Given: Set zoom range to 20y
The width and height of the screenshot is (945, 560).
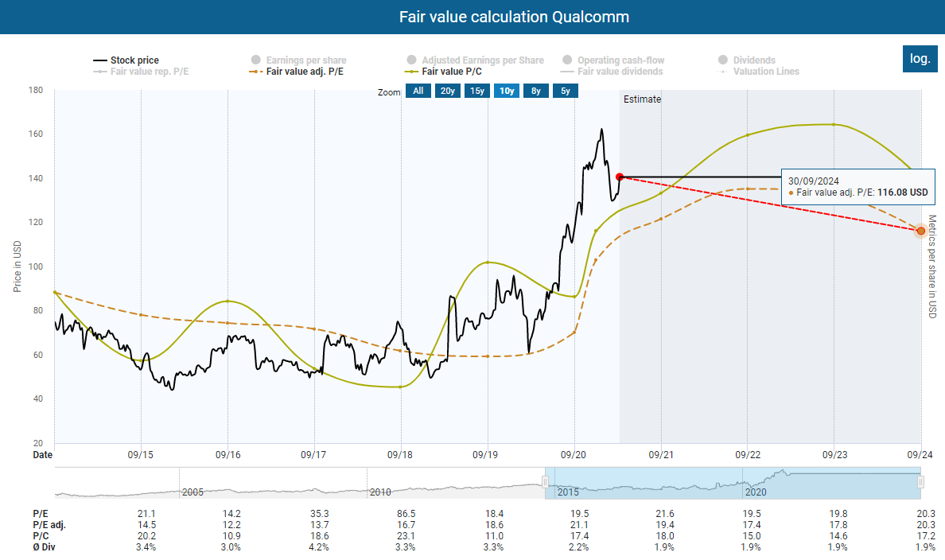Looking at the screenshot, I should [x=447, y=91].
